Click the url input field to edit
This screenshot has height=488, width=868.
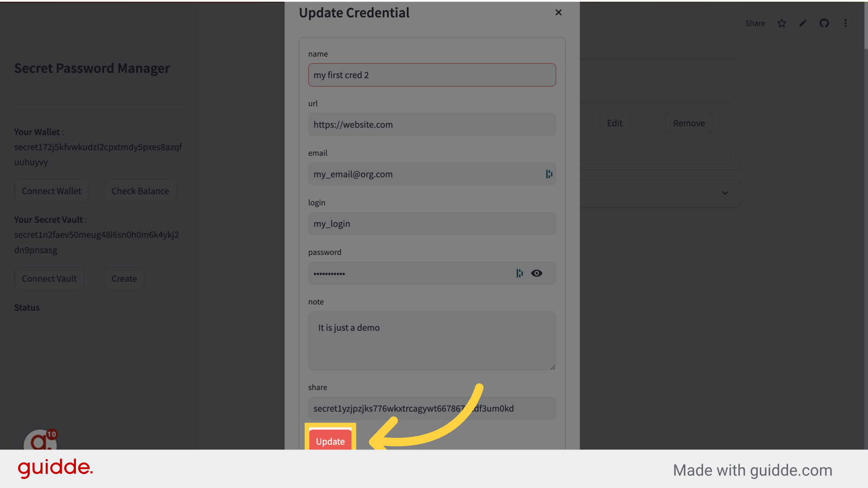pos(432,125)
